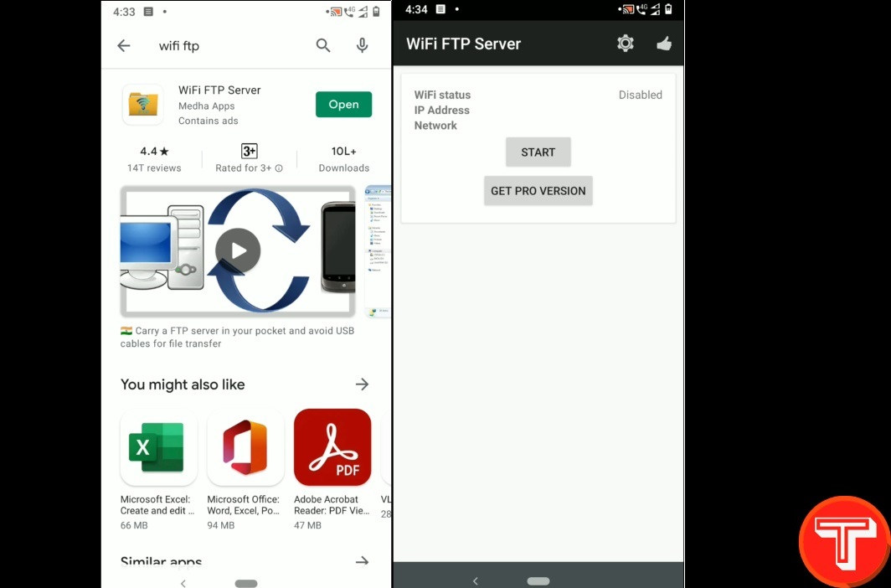The height and width of the screenshot is (588, 891).
Task: Tap the WiFi FTP Server app icon
Action: [142, 105]
